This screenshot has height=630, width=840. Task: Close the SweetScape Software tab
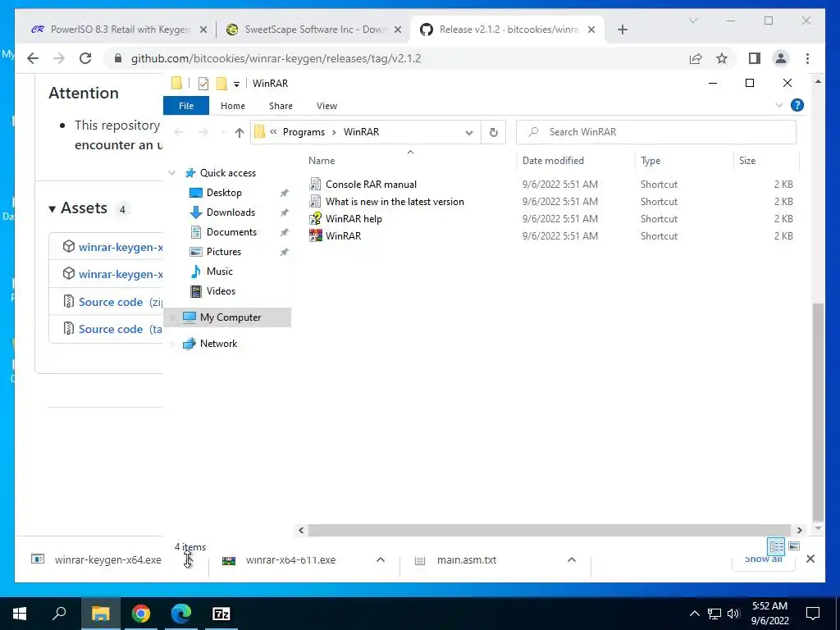click(398, 30)
